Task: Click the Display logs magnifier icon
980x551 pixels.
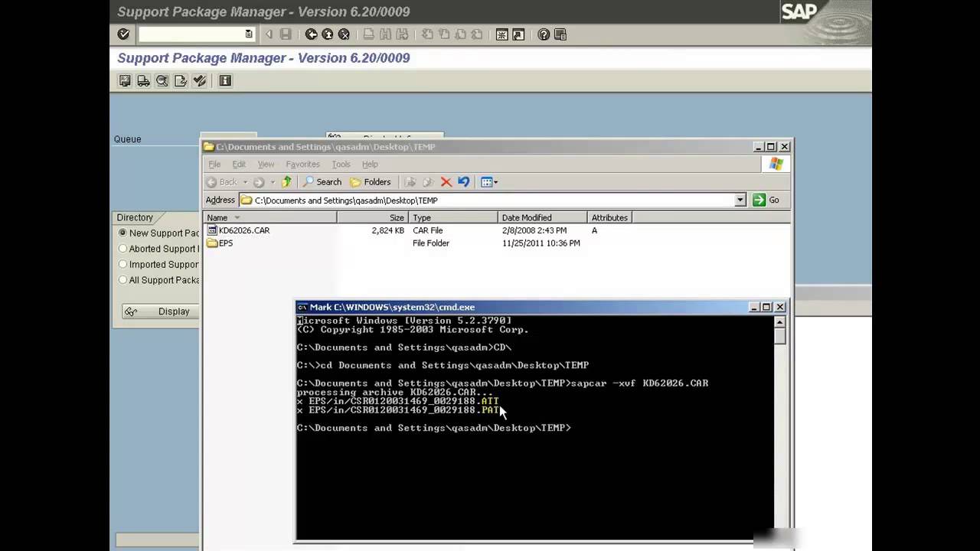Action: click(162, 80)
